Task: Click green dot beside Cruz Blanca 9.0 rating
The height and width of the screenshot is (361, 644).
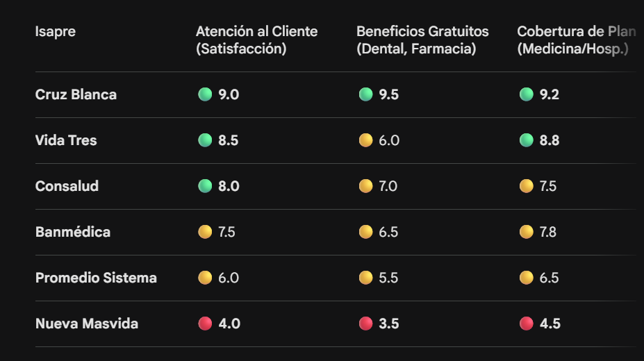Action: point(205,94)
